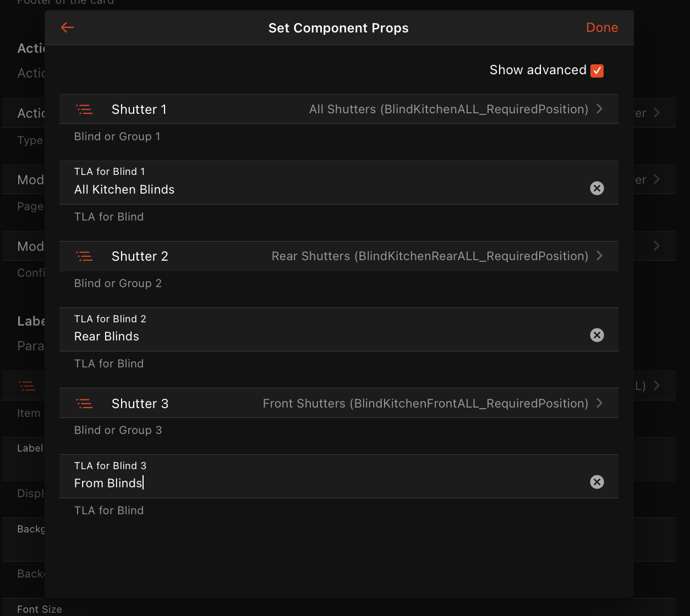Click the Shutter 3 list icon
This screenshot has height=616, width=690.
point(84,404)
